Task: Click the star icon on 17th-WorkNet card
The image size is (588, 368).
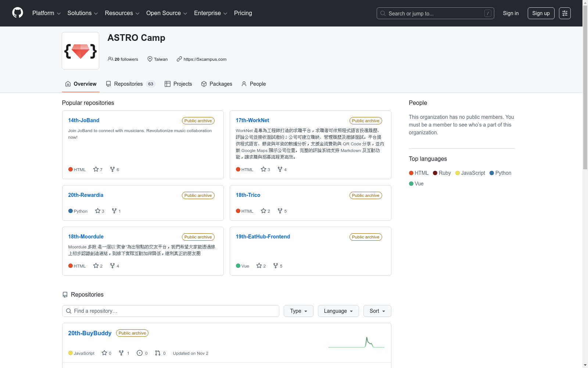Action: tap(263, 169)
